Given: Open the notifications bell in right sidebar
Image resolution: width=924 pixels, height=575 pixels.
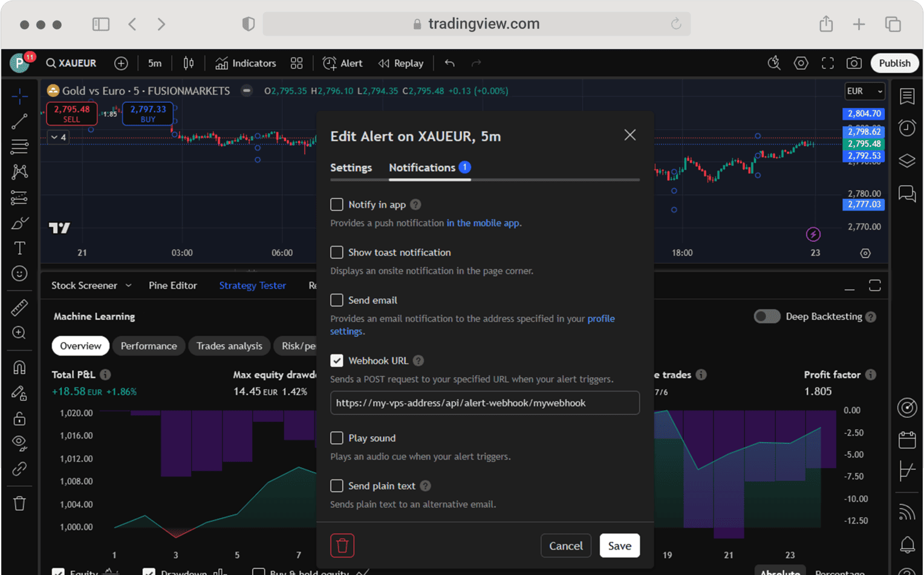Looking at the screenshot, I should (x=907, y=544).
